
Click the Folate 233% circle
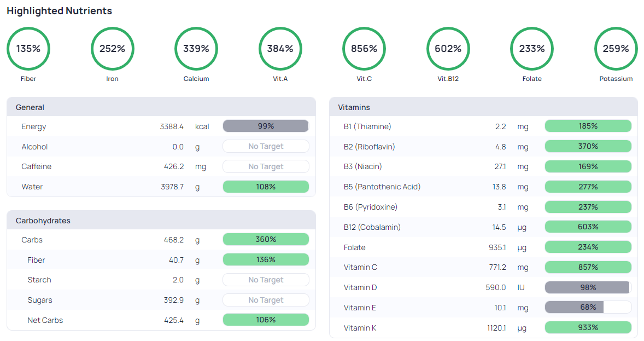[x=532, y=49]
